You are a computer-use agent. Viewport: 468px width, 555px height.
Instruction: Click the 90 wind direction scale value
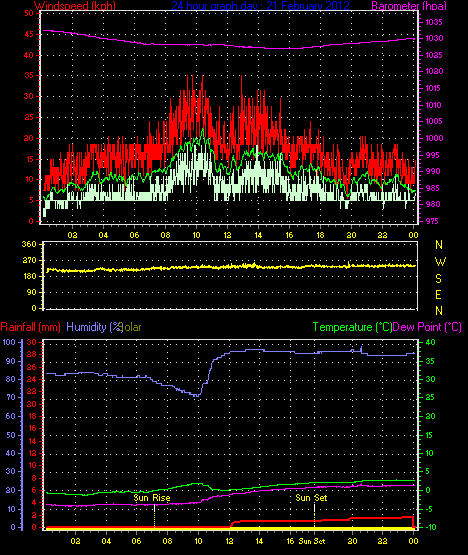(32, 292)
